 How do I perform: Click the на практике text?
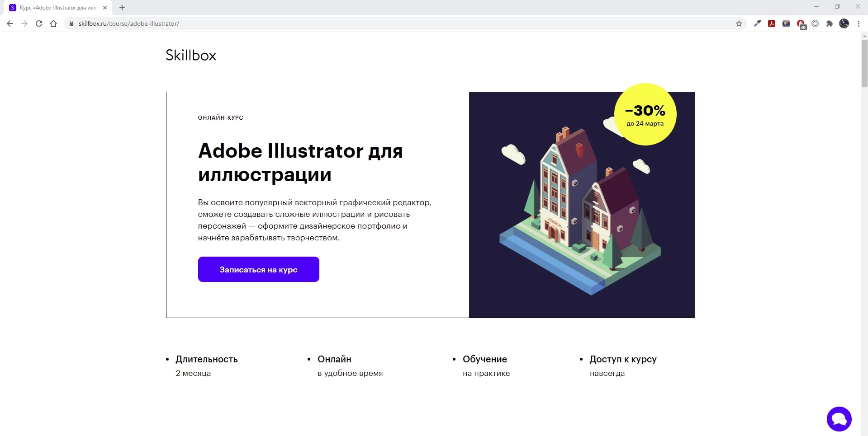tap(486, 373)
